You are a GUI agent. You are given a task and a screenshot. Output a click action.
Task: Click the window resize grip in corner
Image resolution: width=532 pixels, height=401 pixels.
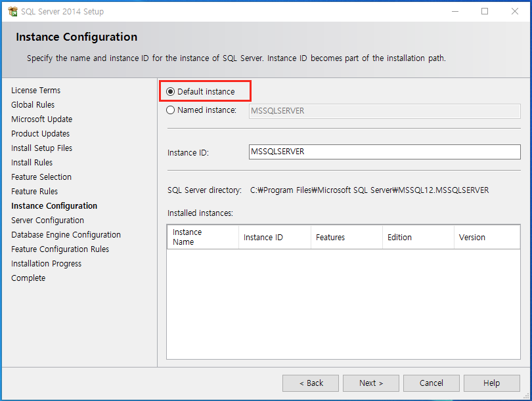click(x=526, y=396)
